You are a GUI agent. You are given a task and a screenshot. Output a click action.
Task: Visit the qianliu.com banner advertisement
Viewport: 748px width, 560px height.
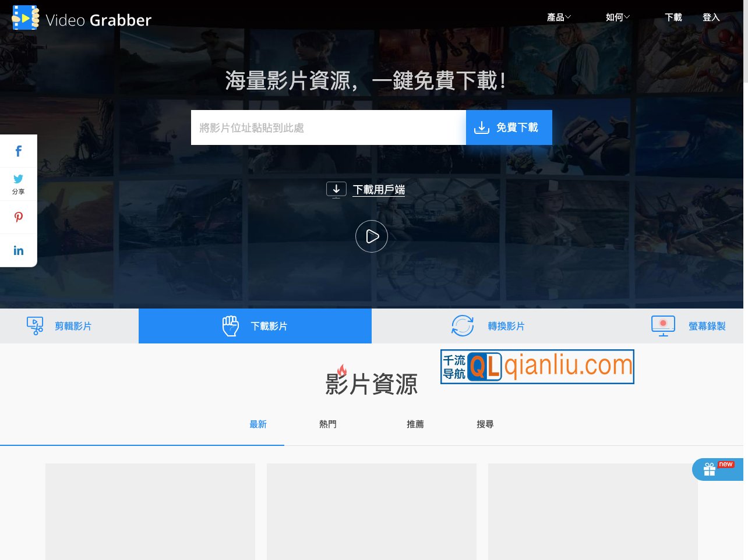pos(537,367)
